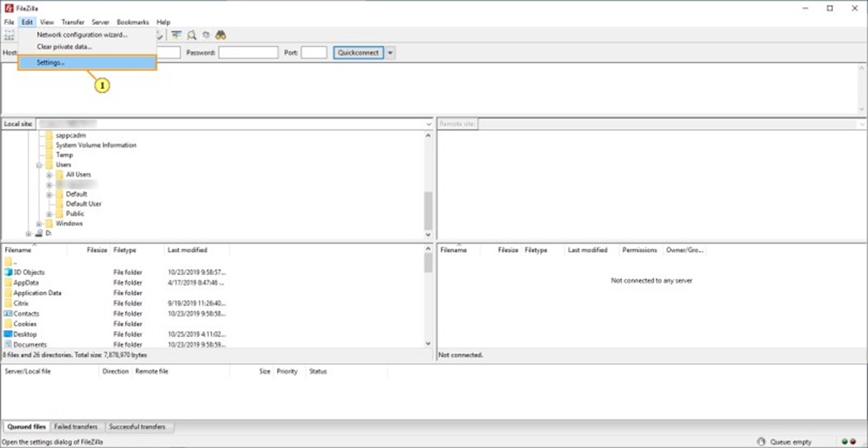The height and width of the screenshot is (448, 868).
Task: Click the 3D Objects folder icon
Action: point(8,272)
